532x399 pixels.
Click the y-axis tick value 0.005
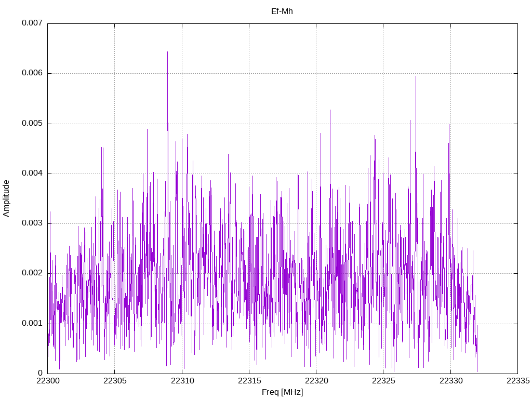pos(32,123)
